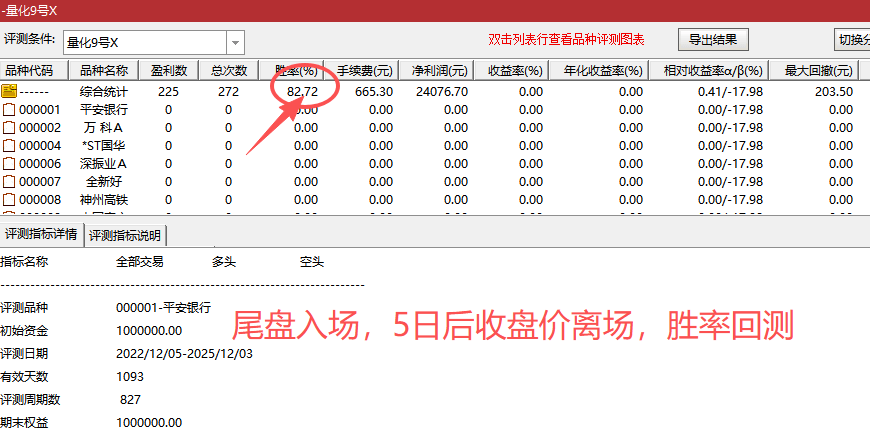Viewport: 870px width, 435px height.
Task: Sort by the 净利润(元) column header
Action: click(439, 71)
